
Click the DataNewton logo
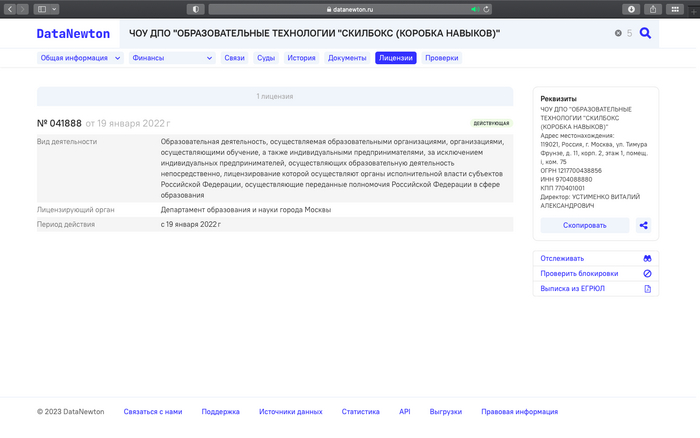(73, 33)
